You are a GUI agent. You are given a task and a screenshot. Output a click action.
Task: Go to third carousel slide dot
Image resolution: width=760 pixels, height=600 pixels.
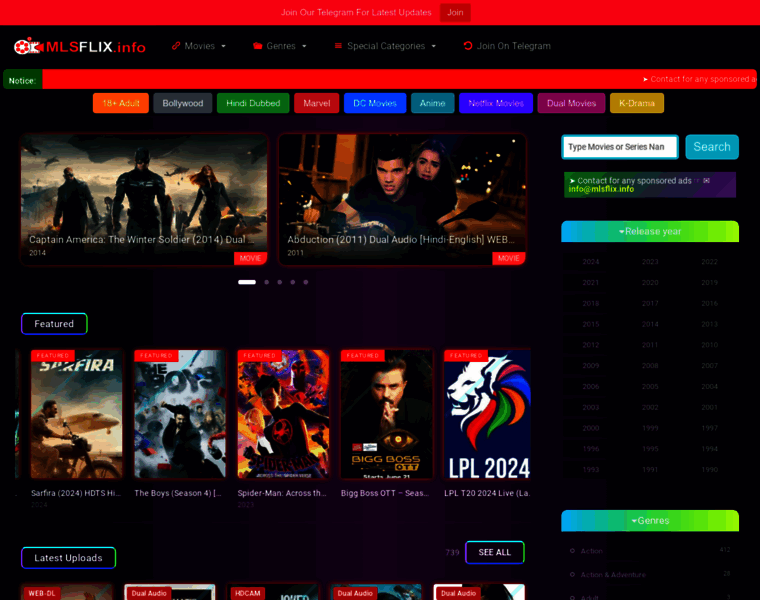pyautogui.click(x=280, y=282)
